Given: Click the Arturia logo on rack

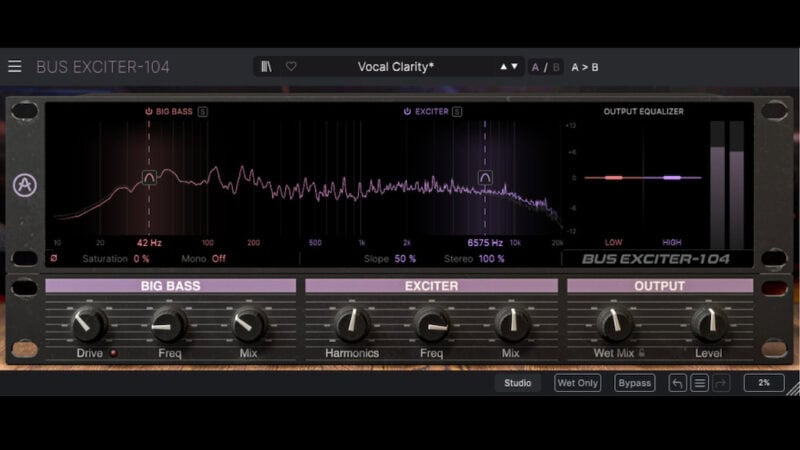Looking at the screenshot, I should tap(24, 185).
